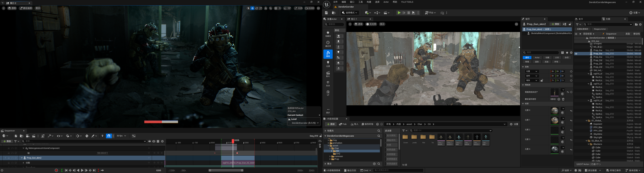Open the YUJI TOOLS menu

(x=407, y=2)
